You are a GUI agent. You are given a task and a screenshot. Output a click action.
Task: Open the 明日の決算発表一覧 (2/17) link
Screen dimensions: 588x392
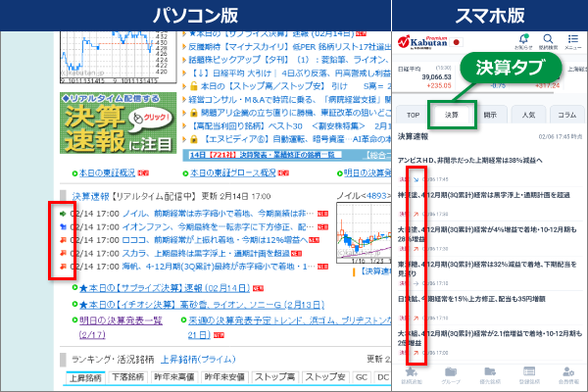point(121,327)
